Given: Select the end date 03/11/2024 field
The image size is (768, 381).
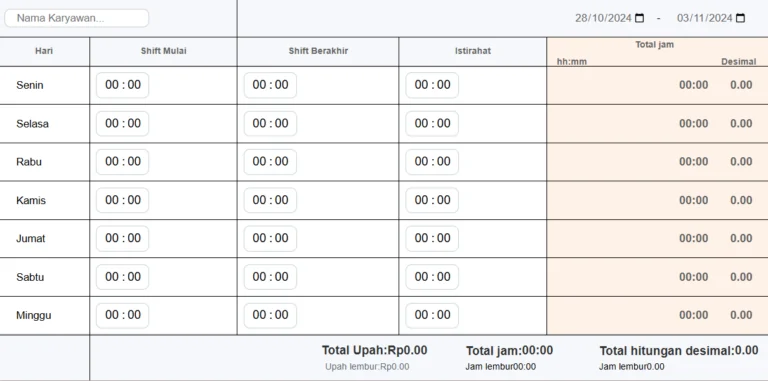Looking at the screenshot, I should [x=711, y=18].
